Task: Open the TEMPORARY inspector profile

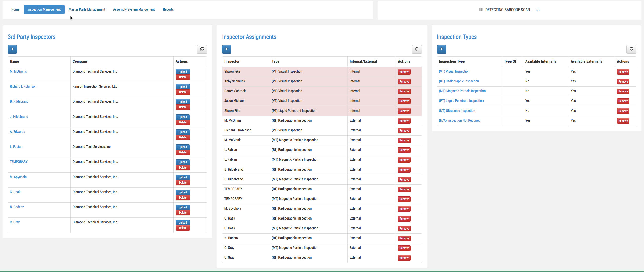Action: (x=19, y=162)
